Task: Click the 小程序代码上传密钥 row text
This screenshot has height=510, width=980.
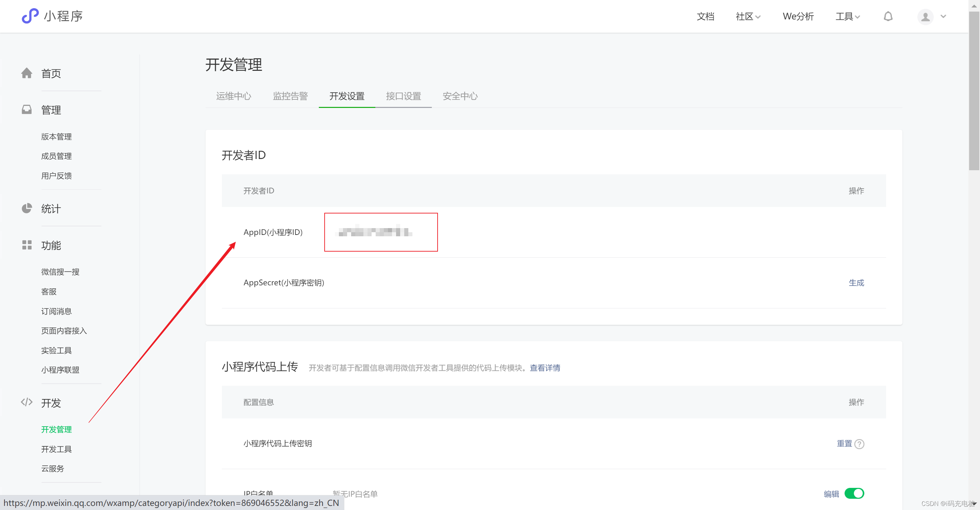Action: coord(277,443)
